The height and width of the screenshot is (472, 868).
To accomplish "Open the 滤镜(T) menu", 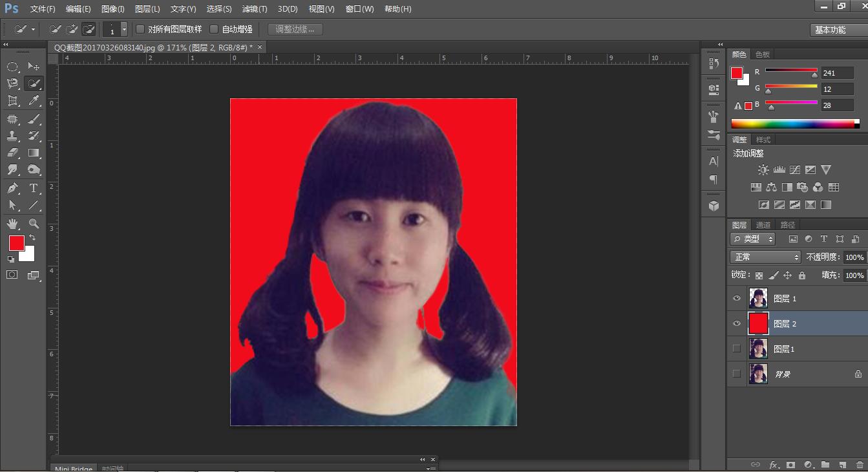I will pyautogui.click(x=254, y=9).
